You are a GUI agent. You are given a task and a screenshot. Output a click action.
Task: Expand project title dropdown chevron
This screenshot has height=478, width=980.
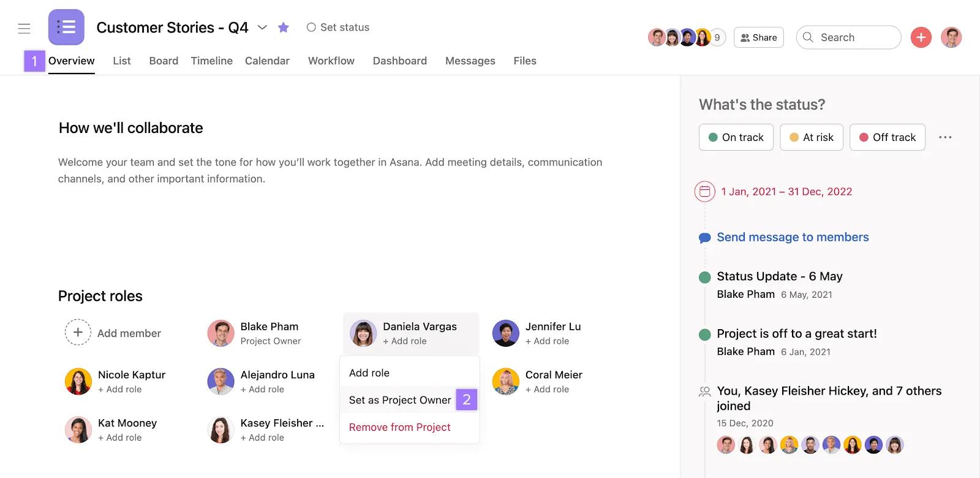tap(262, 28)
